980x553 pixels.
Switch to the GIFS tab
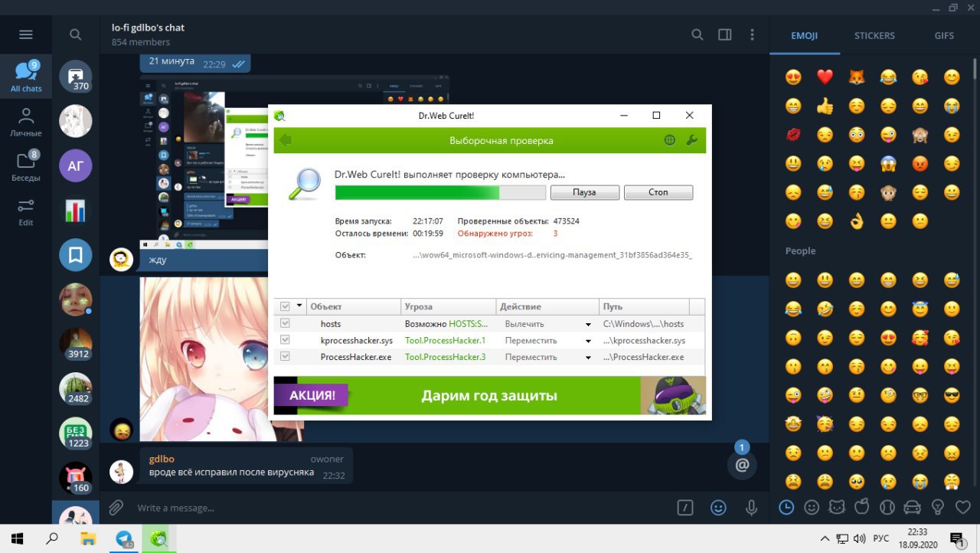[944, 35]
